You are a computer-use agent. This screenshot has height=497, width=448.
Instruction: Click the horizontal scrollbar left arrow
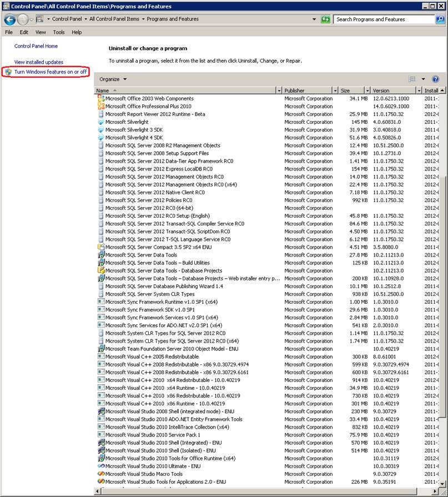tap(98, 491)
